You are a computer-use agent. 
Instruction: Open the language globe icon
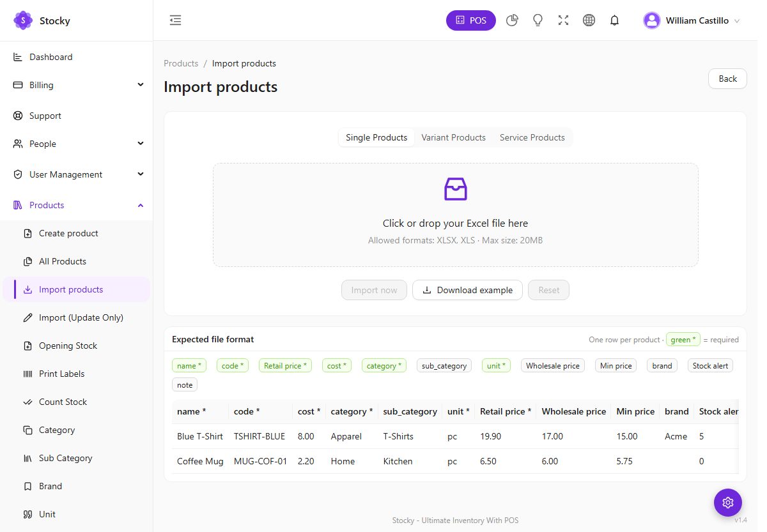pyautogui.click(x=589, y=20)
